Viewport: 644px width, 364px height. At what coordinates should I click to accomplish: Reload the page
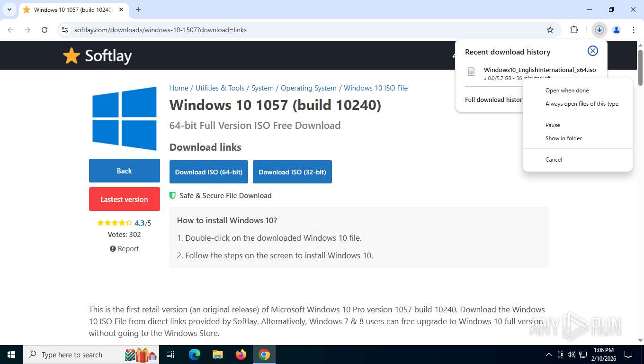click(x=45, y=30)
